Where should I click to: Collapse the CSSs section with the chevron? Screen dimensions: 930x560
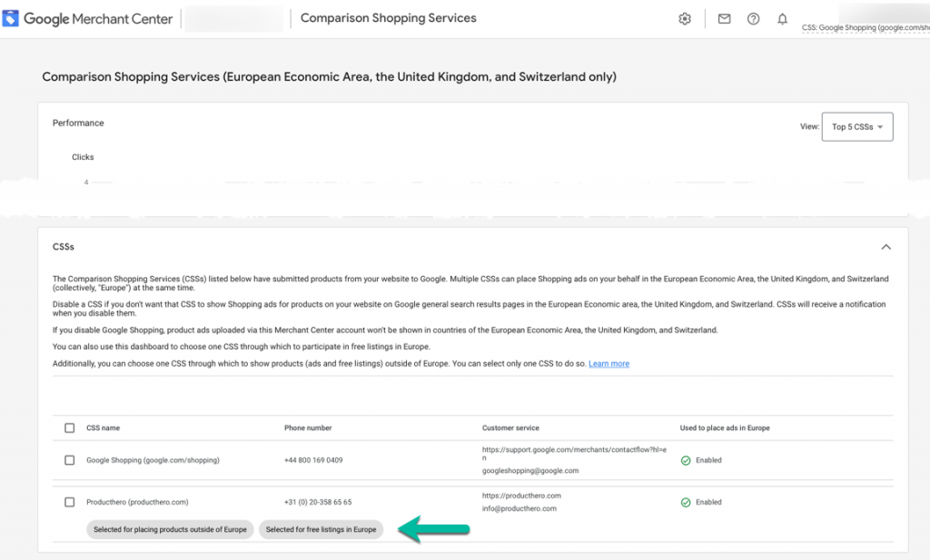pos(885,247)
